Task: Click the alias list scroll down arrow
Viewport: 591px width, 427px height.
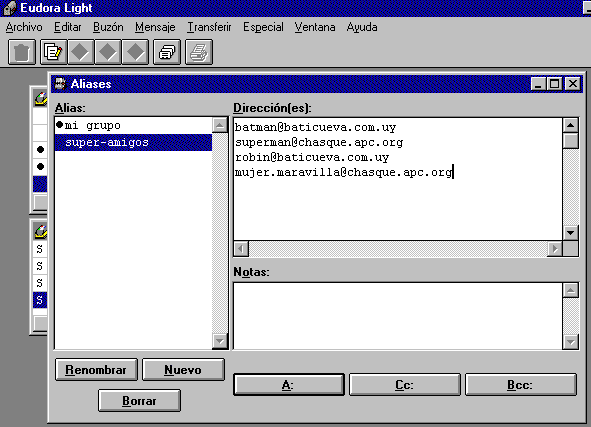Action: pos(220,341)
